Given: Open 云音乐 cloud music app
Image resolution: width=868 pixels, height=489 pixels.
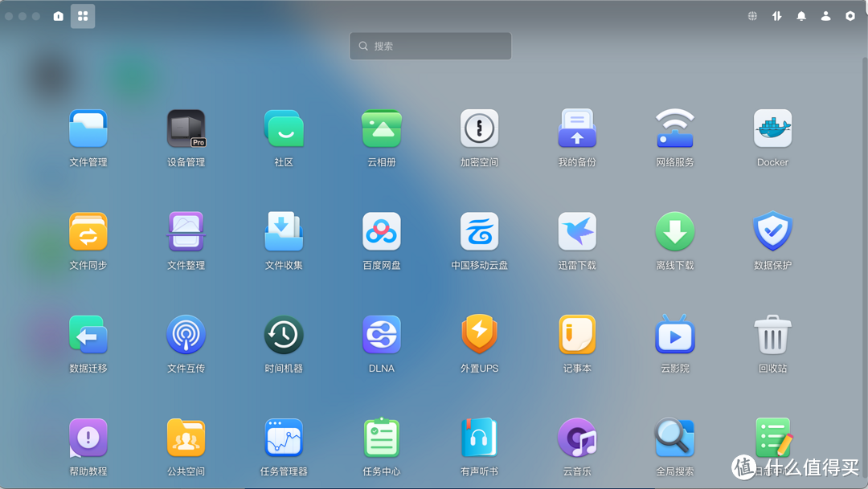Looking at the screenshot, I should coord(577,438).
